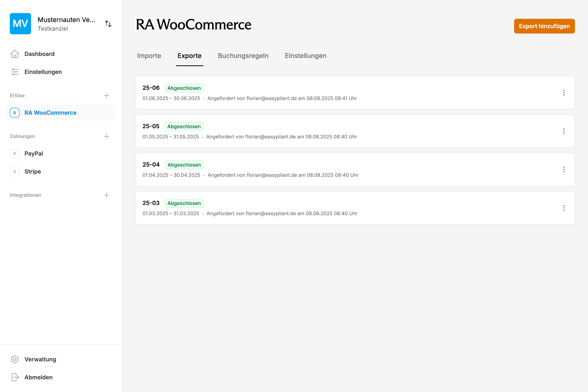Click the MV organization avatar
This screenshot has height=392, width=588.
tap(20, 24)
